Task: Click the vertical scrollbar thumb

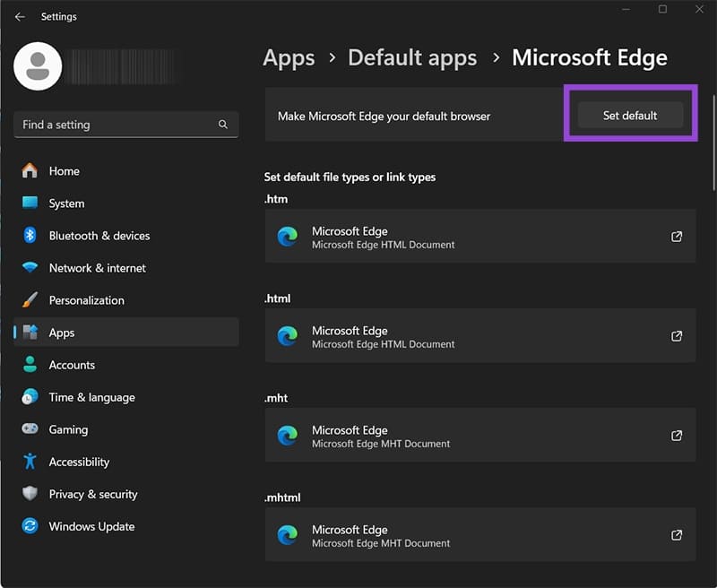Action: click(713, 143)
